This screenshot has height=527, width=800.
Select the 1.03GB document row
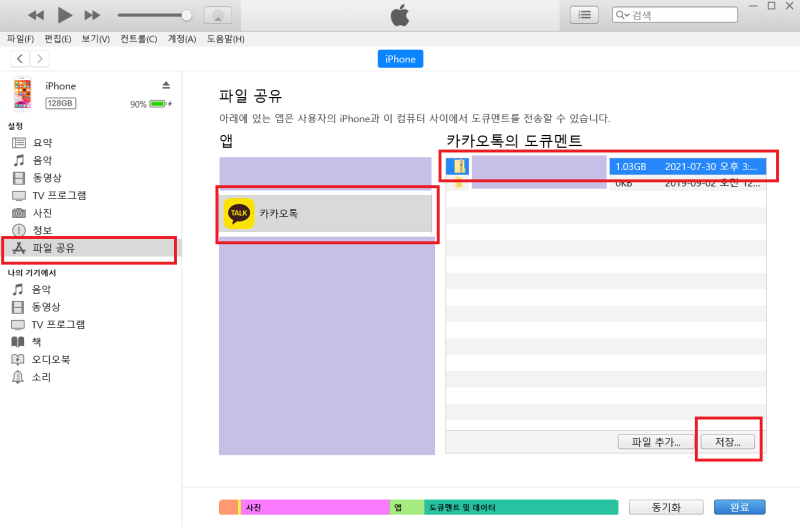(606, 166)
